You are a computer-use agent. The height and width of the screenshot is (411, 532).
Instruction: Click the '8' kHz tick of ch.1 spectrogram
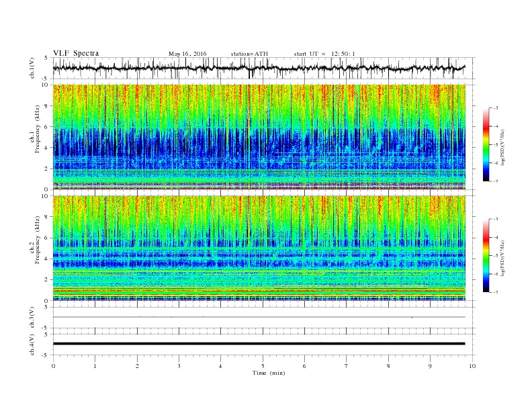point(47,106)
